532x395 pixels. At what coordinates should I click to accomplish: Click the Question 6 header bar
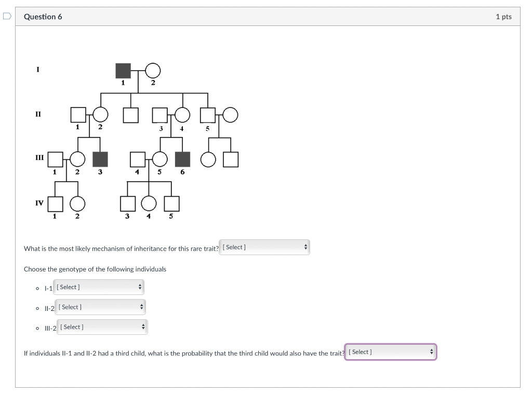(260, 16)
